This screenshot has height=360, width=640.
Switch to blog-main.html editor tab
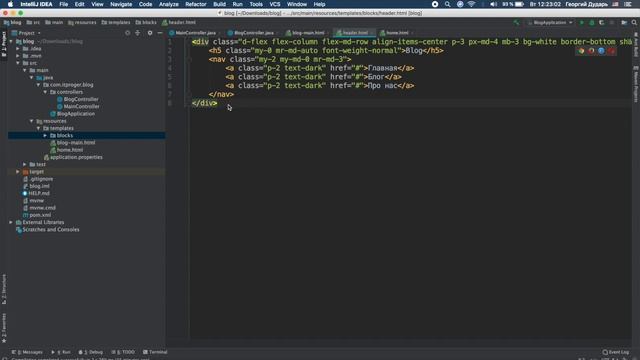308,33
